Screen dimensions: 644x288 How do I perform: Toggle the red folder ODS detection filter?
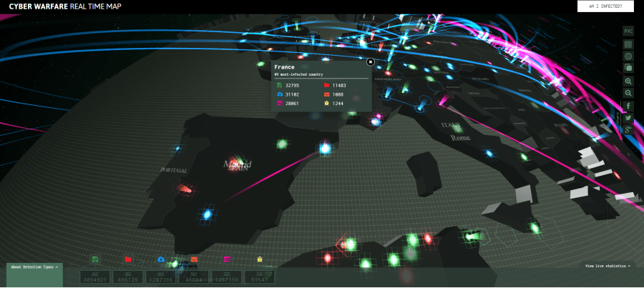(x=128, y=259)
